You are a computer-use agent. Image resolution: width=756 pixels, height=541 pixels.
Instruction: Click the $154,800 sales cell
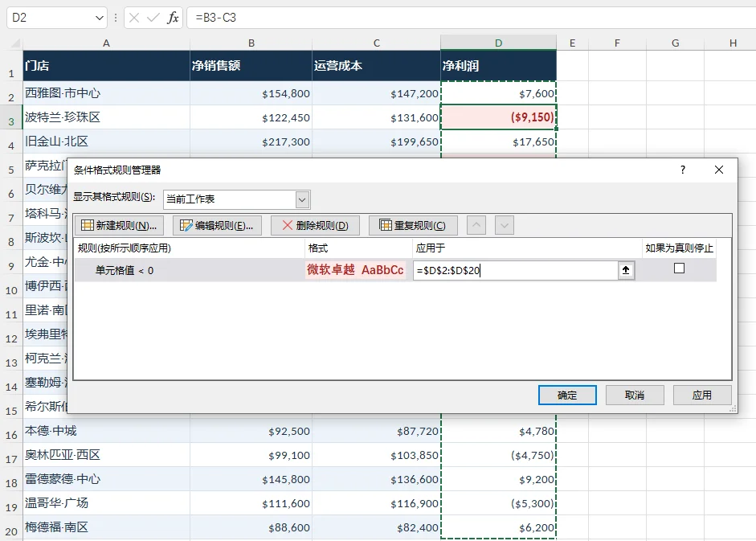tap(251, 93)
